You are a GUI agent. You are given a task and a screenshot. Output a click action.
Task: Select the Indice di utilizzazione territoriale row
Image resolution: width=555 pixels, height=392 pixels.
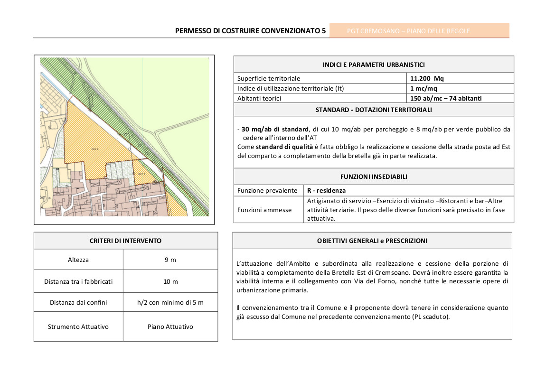[374, 88]
